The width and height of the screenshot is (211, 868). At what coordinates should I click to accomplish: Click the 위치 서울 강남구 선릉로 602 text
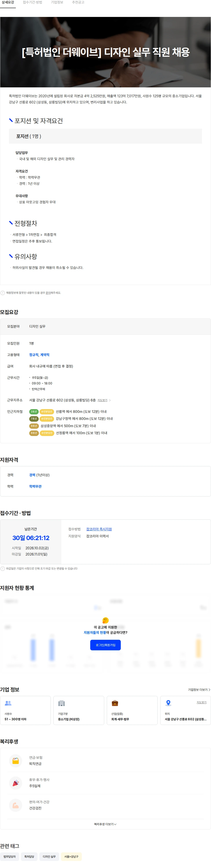pyautogui.click(x=186, y=719)
